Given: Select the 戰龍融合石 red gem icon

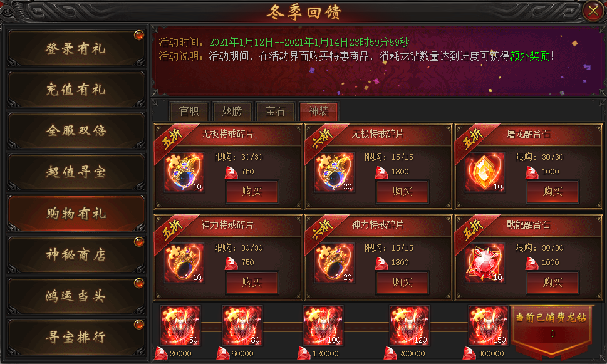Looking at the screenshot, I should pyautogui.click(x=484, y=263).
